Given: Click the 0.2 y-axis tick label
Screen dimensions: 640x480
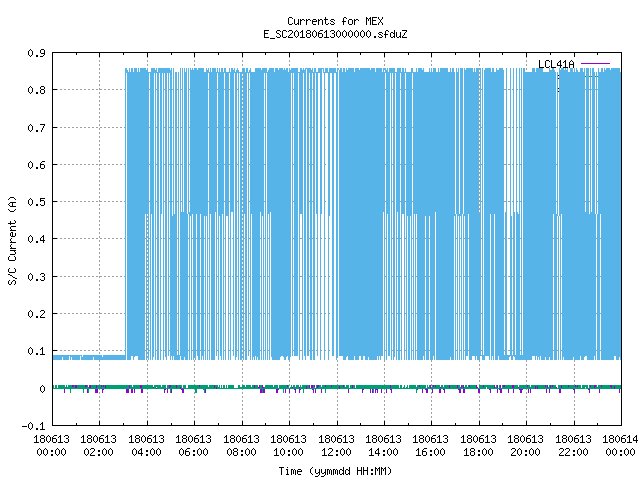Looking at the screenshot, I should point(36,314).
